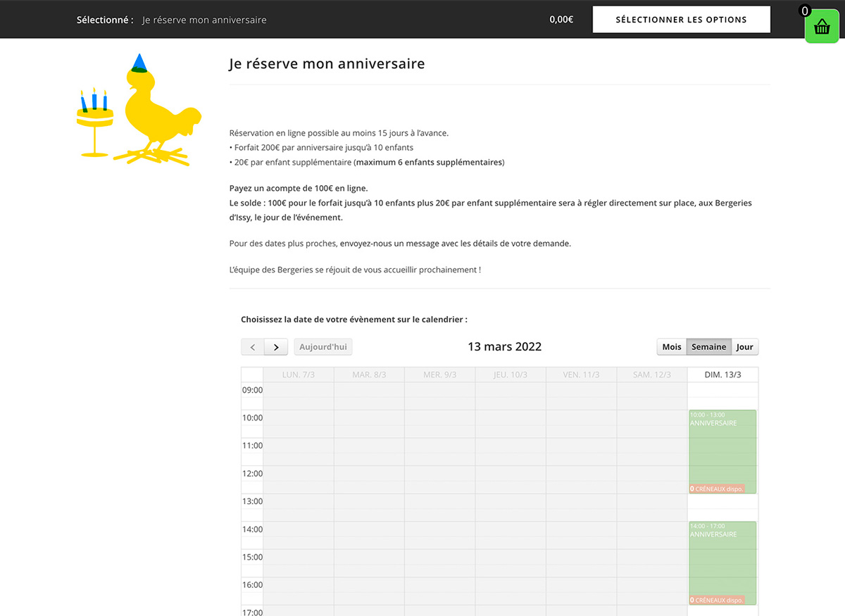The width and height of the screenshot is (845, 616).
Task: Click morning slot's créneaux dispo badge
Action: click(717, 489)
